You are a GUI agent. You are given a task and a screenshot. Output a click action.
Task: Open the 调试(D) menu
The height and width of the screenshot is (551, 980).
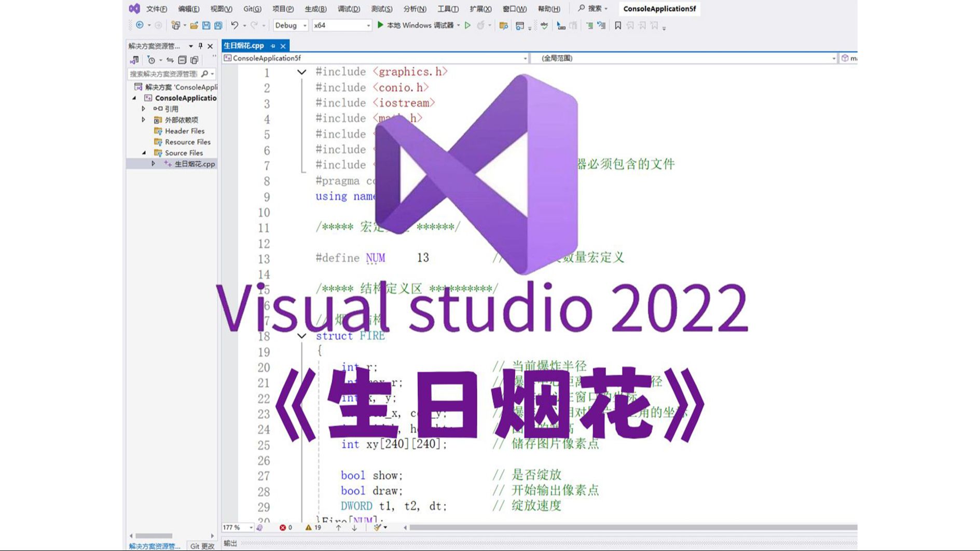pyautogui.click(x=349, y=9)
